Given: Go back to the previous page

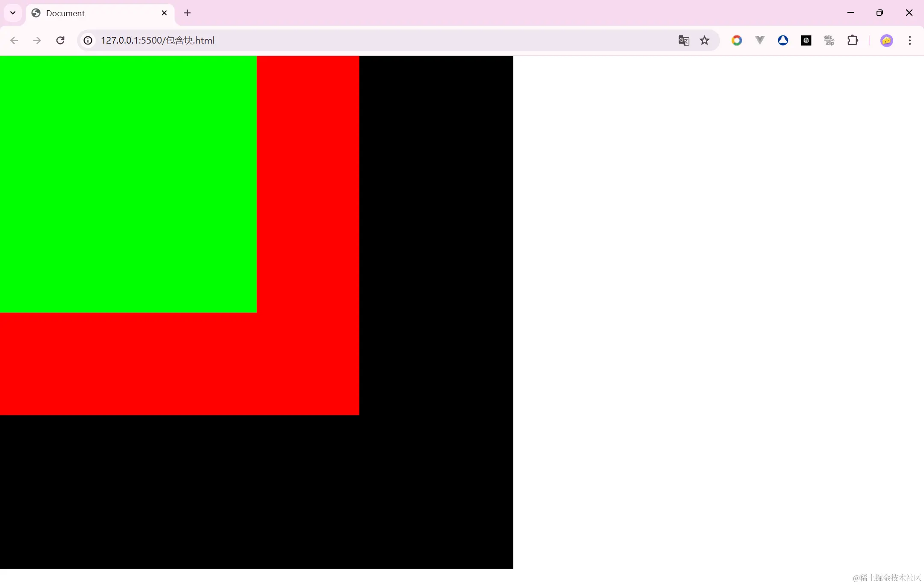Looking at the screenshot, I should [x=14, y=40].
